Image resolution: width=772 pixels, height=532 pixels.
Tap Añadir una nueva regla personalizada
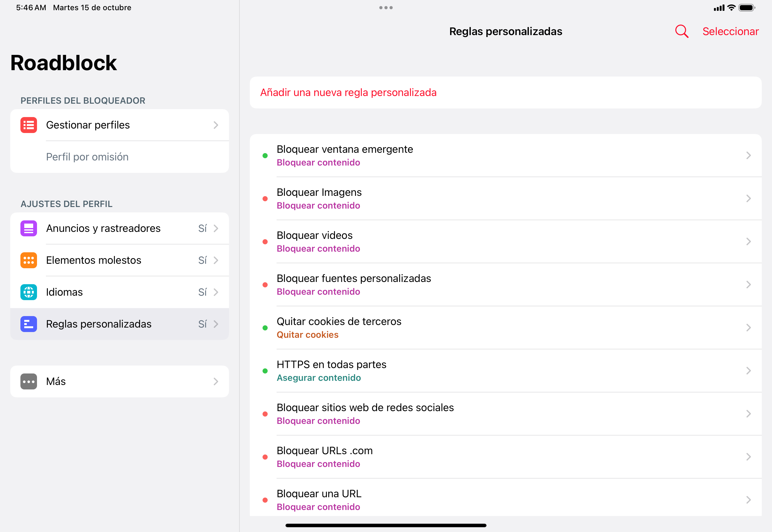pos(505,92)
